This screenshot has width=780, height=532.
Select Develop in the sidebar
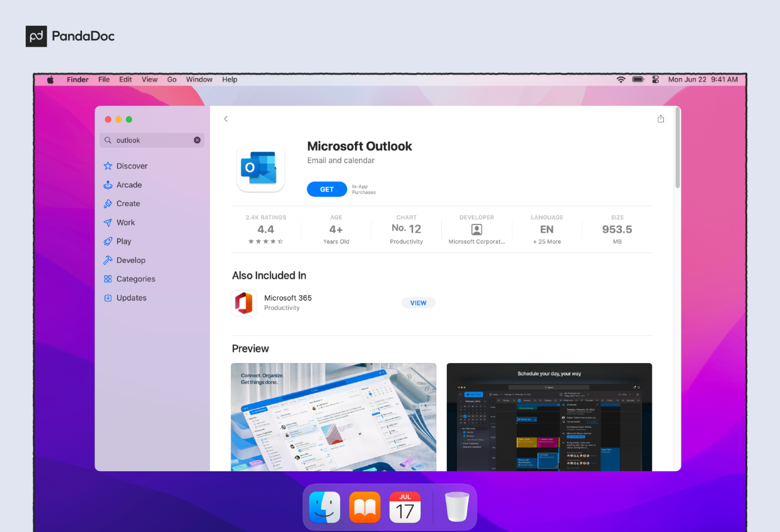coord(125,260)
